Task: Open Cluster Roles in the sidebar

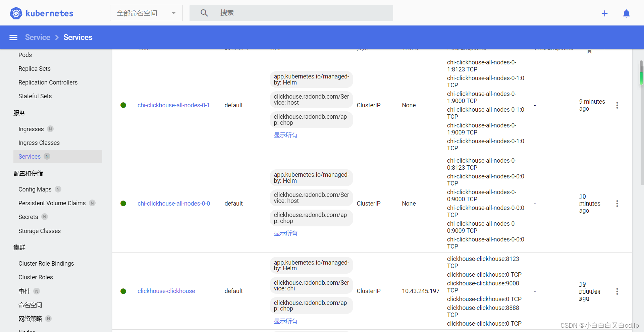Action: (36, 277)
